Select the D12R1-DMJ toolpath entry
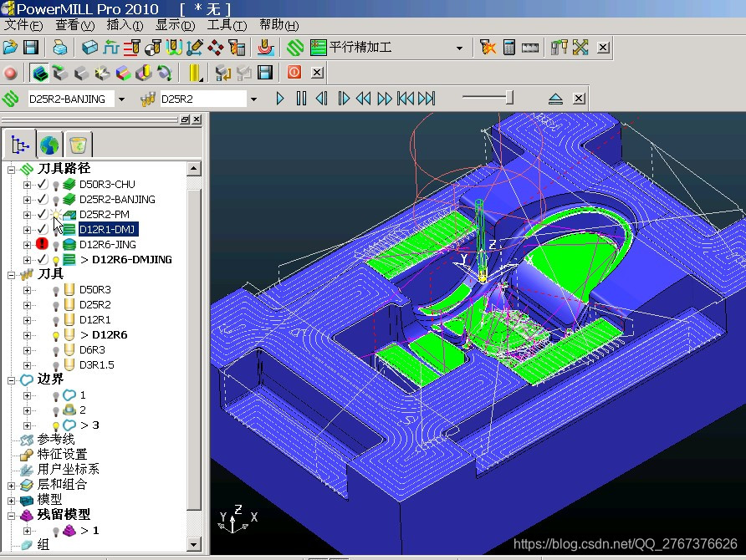 107,230
